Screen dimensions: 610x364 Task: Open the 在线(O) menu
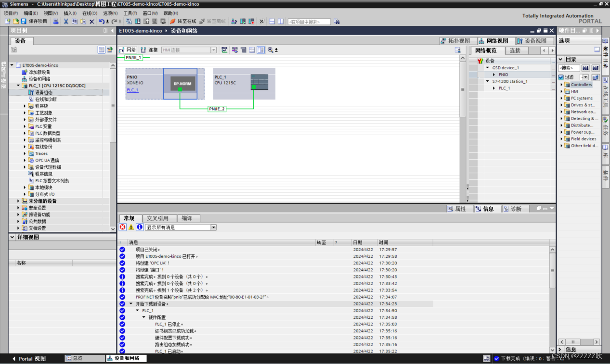[x=90, y=13]
